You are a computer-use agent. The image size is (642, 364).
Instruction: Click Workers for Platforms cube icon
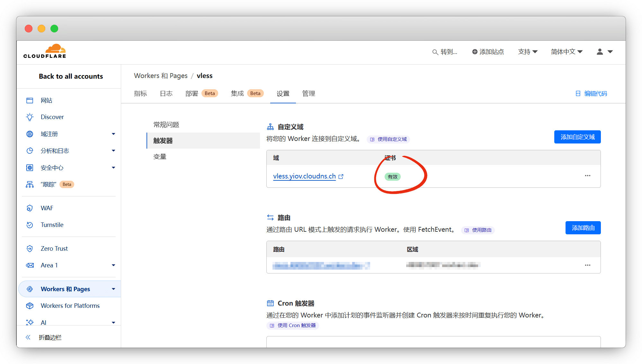pos(30,306)
